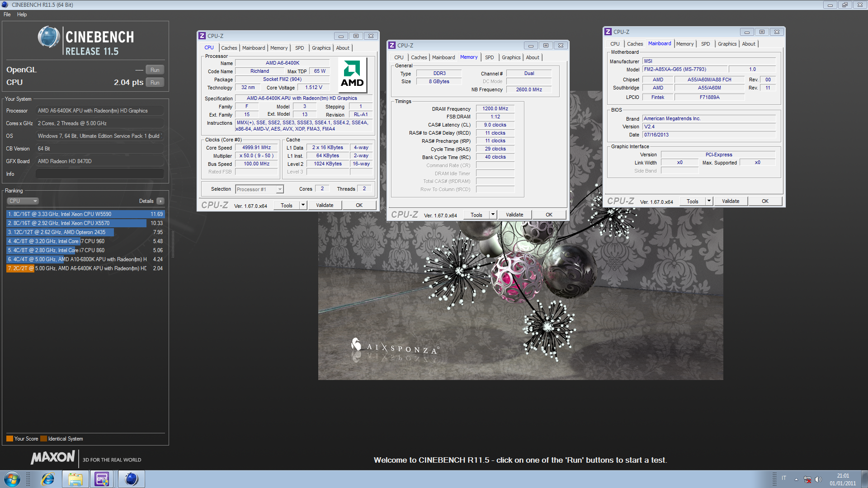Screen dimensions: 868x488
Task: Expand Tools dropdown arrow in Memory window
Action: pyautogui.click(x=493, y=215)
